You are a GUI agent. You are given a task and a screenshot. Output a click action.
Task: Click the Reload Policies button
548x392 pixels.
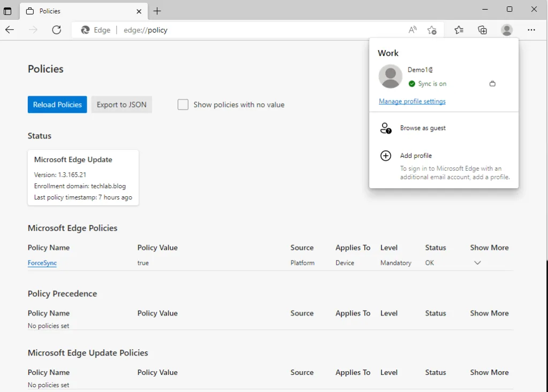[x=57, y=105]
